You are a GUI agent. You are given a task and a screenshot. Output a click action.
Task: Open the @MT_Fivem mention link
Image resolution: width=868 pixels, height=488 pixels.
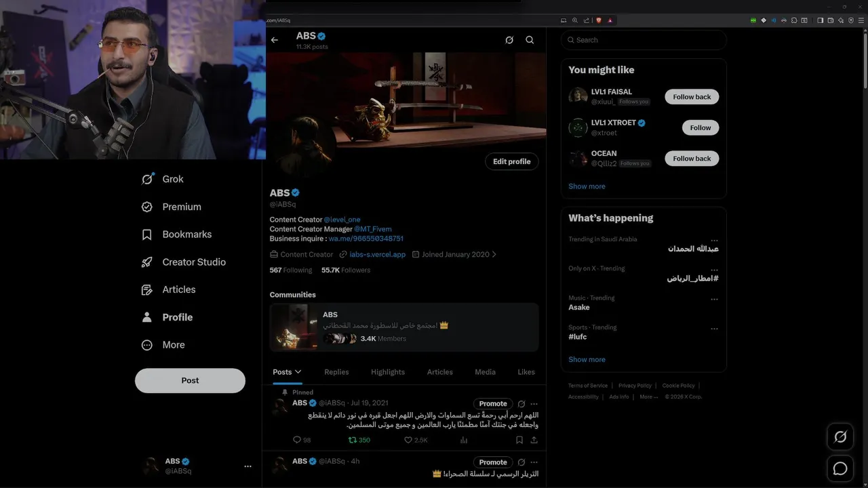click(x=372, y=229)
